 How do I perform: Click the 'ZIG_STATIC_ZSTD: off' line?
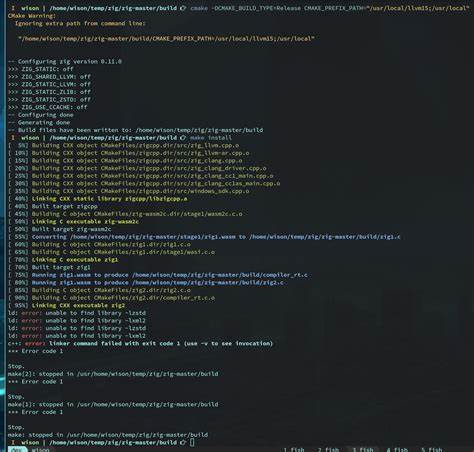(x=49, y=100)
